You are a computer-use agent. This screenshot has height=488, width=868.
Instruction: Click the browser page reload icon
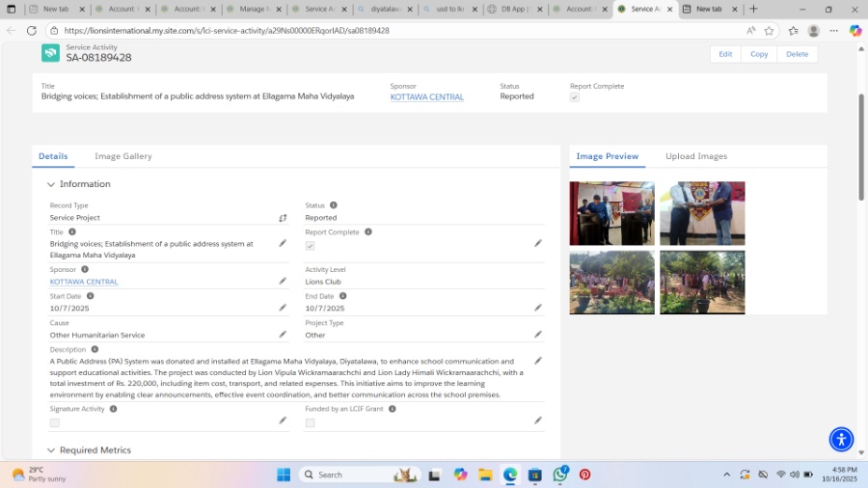pos(32,31)
